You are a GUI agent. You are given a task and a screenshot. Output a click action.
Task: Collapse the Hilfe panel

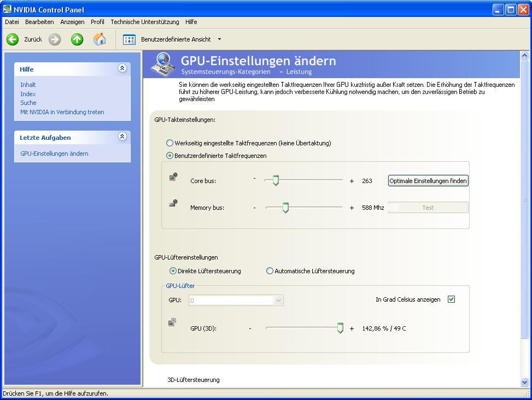coord(122,68)
